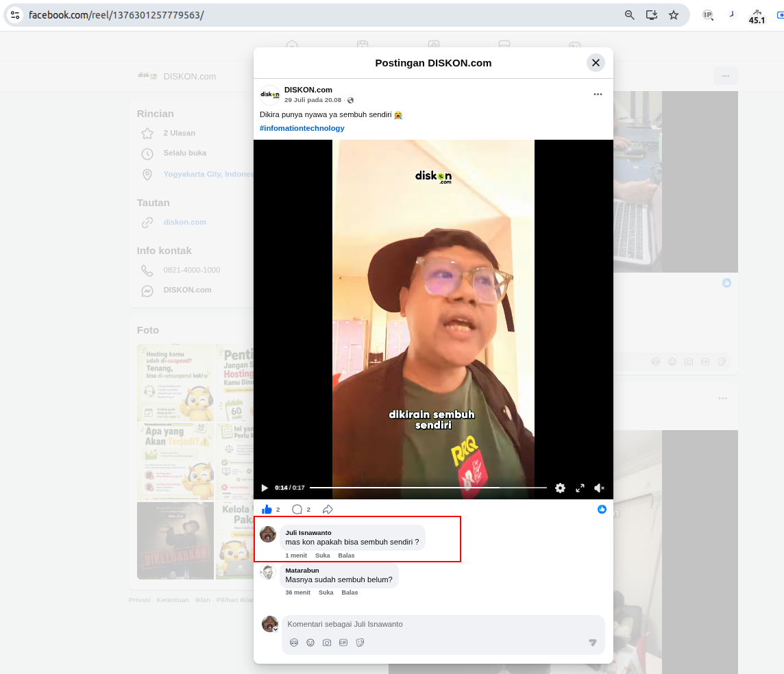
Task: Click the browser address bar URL
Action: click(x=116, y=15)
